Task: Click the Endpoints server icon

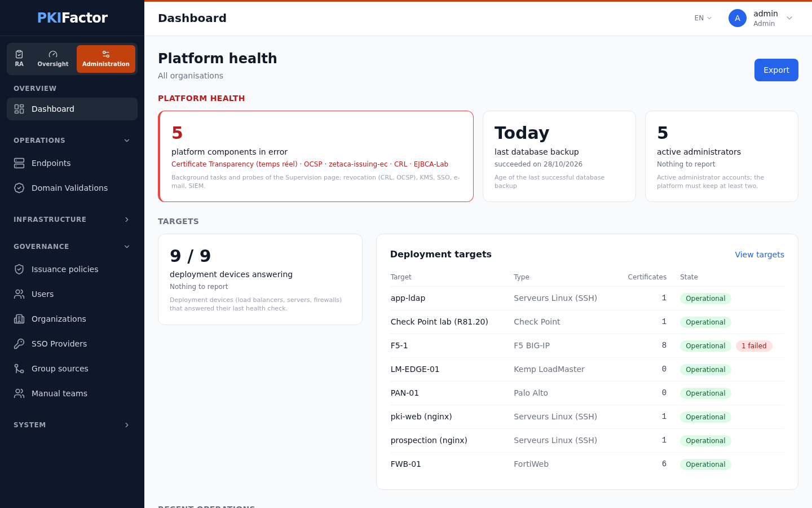Action: (x=19, y=163)
